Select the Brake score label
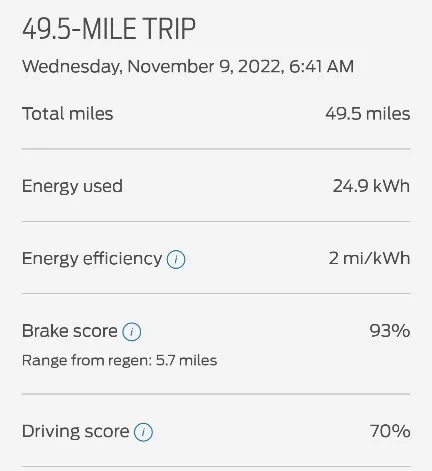Screen dimensions: 432x471 [70, 331]
